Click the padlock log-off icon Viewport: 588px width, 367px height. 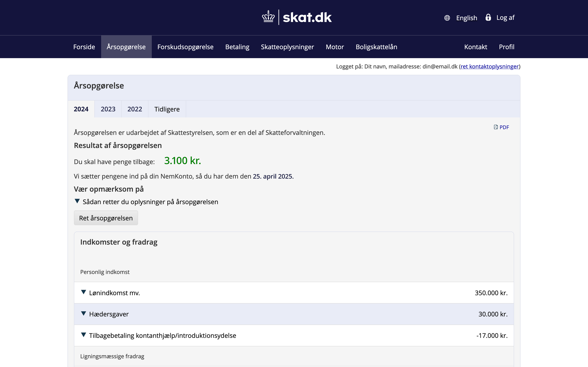pyautogui.click(x=488, y=17)
